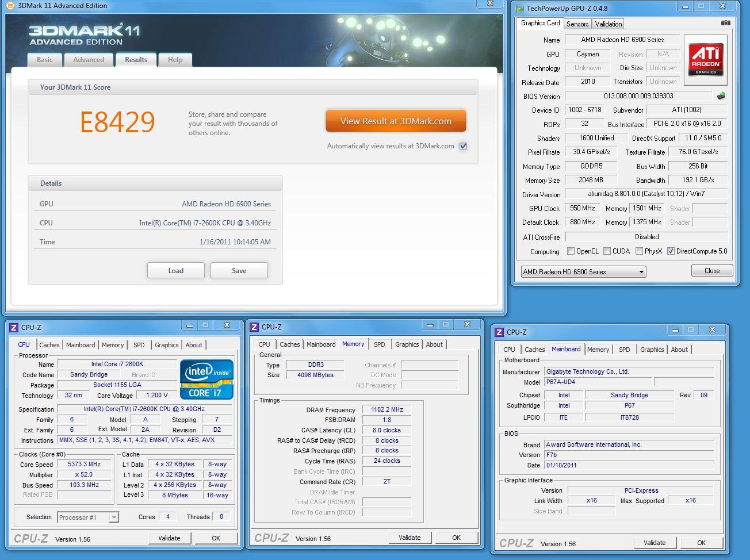This screenshot has height=560, width=750.
Task: Click the Core Voltage 1.200 V value
Action: (156, 396)
